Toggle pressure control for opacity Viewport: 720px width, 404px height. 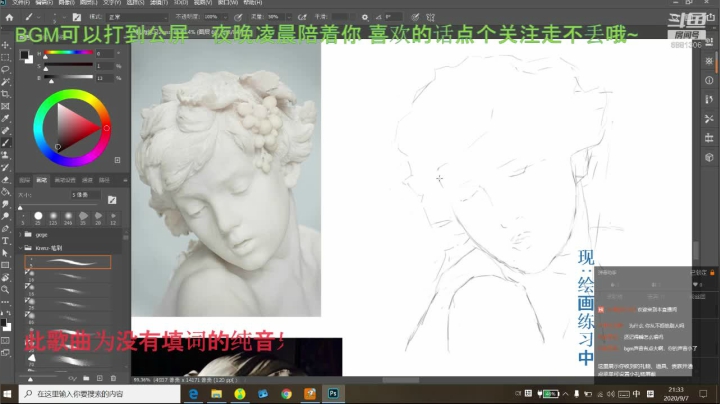point(238,17)
